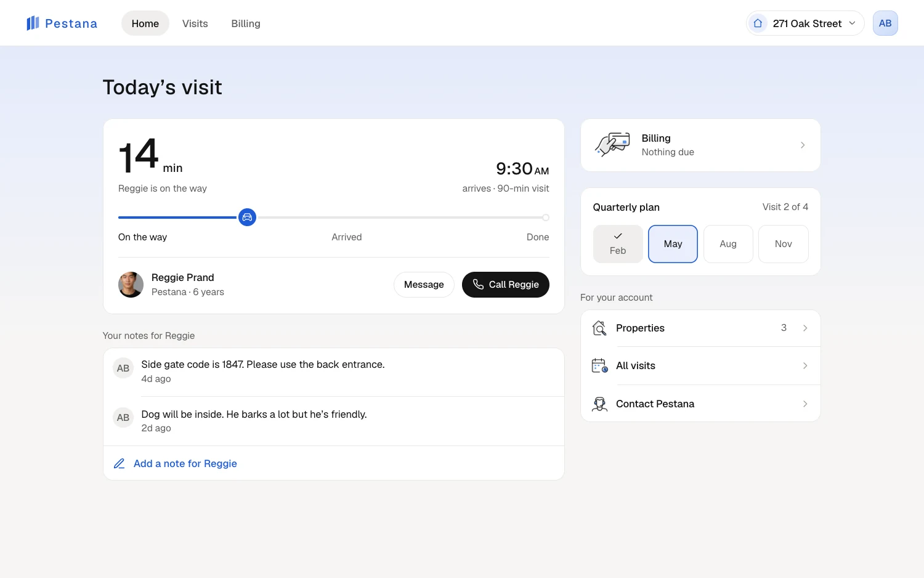Click the 'Your notes for Reggie' heading
The image size is (924, 578).
coord(148,336)
